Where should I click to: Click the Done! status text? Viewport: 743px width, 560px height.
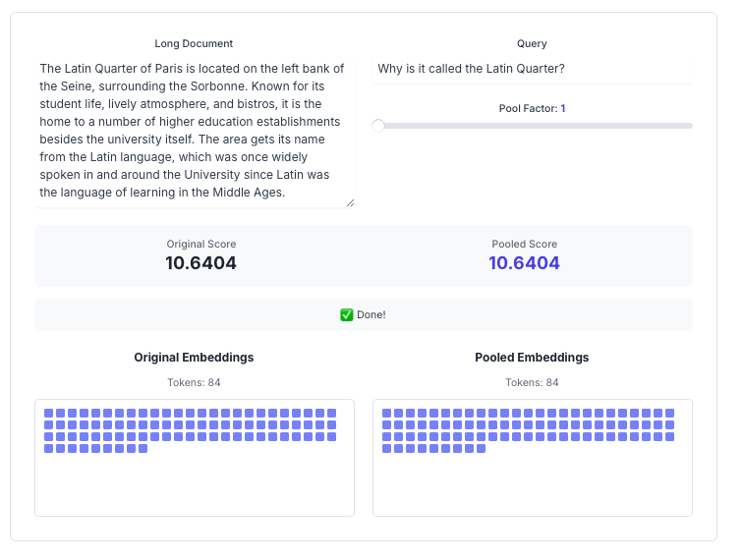pos(371,314)
